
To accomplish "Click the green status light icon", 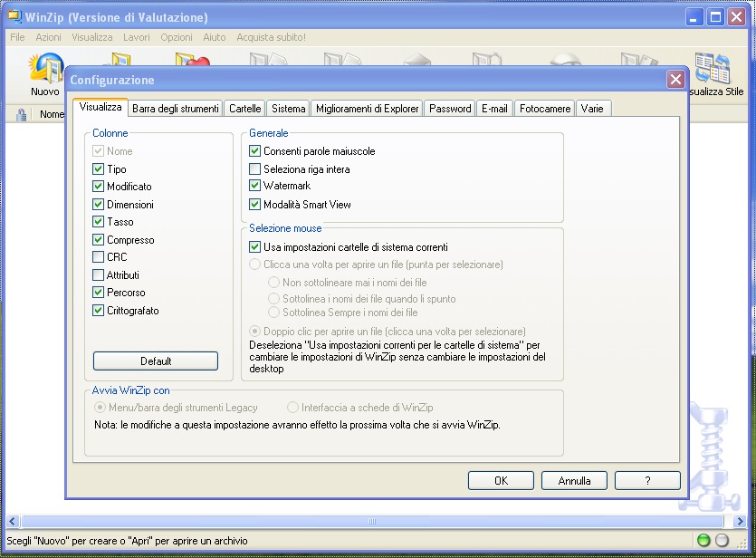I will (703, 541).
